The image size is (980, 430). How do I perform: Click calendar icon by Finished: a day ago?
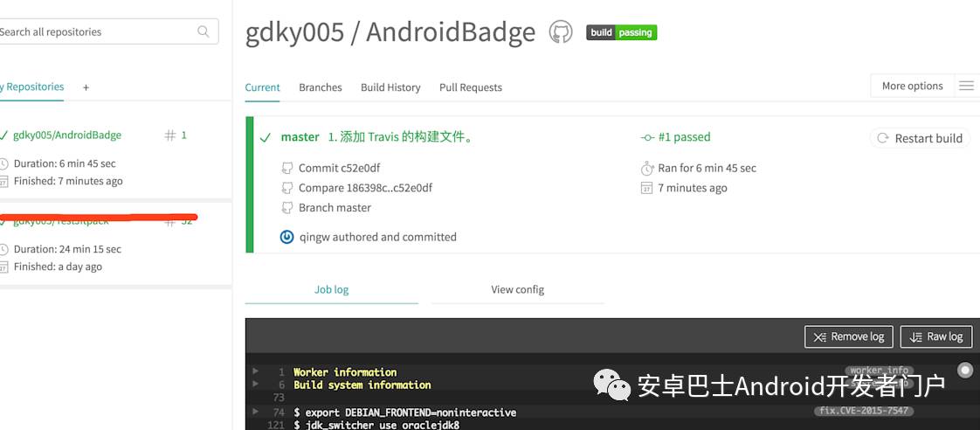3,267
